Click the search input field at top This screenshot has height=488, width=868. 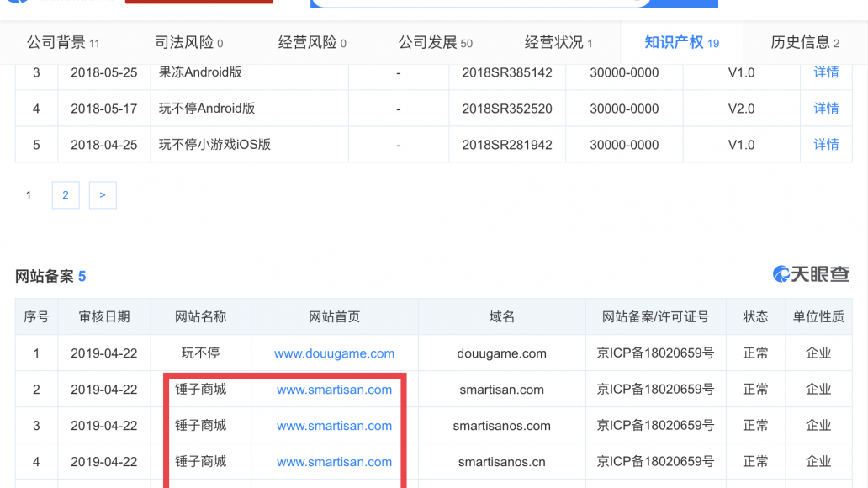point(479,3)
